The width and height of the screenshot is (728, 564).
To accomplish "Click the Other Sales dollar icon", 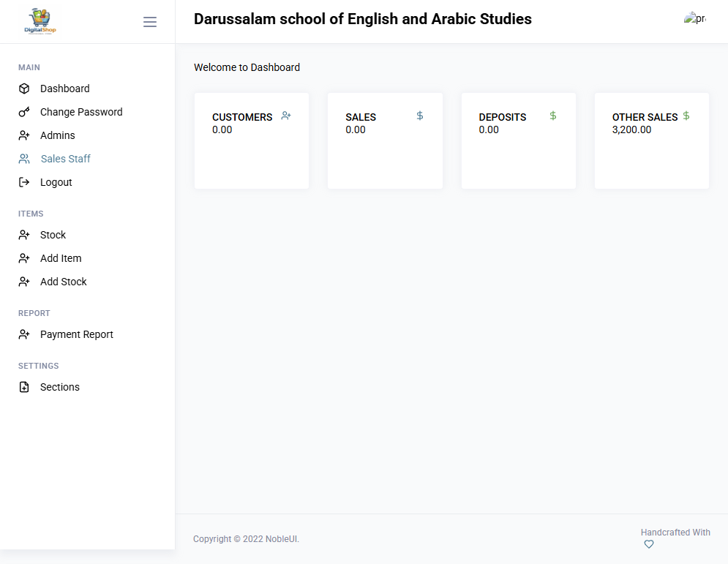I will click(686, 116).
